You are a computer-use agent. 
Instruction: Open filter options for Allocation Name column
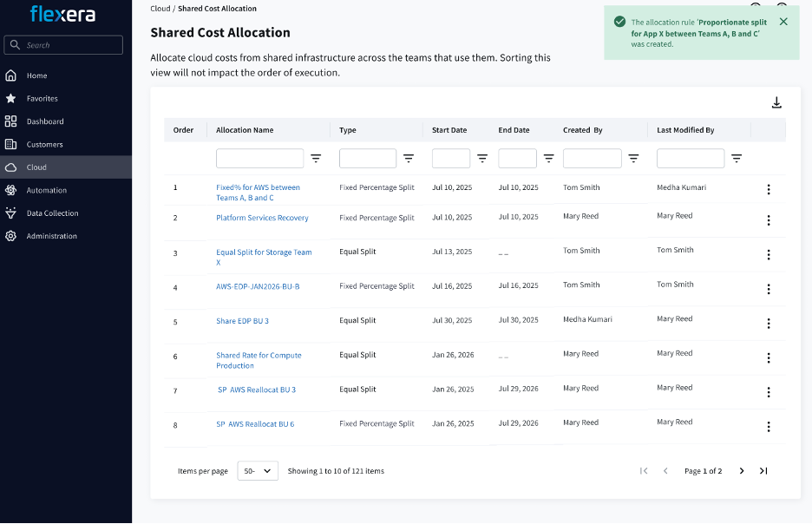316,159
